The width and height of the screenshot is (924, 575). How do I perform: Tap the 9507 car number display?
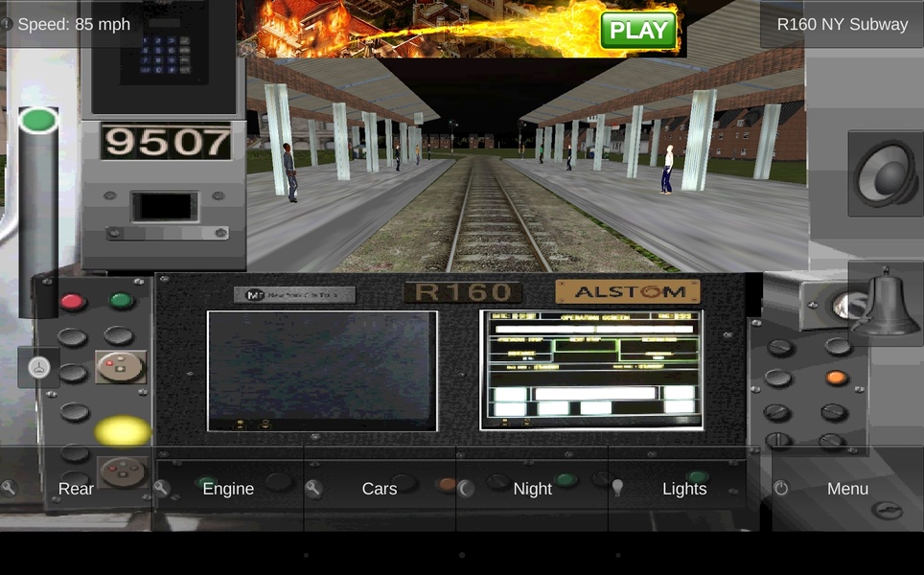click(166, 142)
